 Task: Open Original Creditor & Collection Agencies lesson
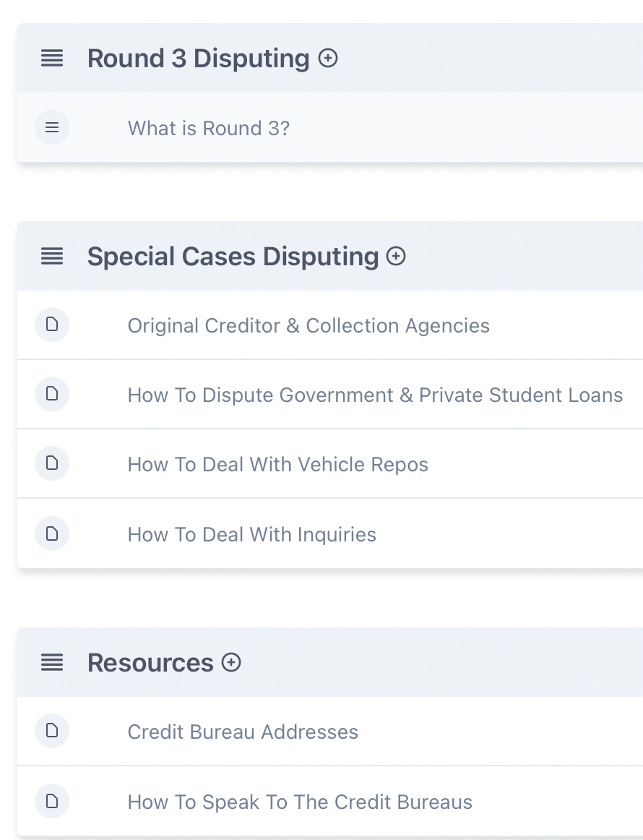(x=308, y=325)
